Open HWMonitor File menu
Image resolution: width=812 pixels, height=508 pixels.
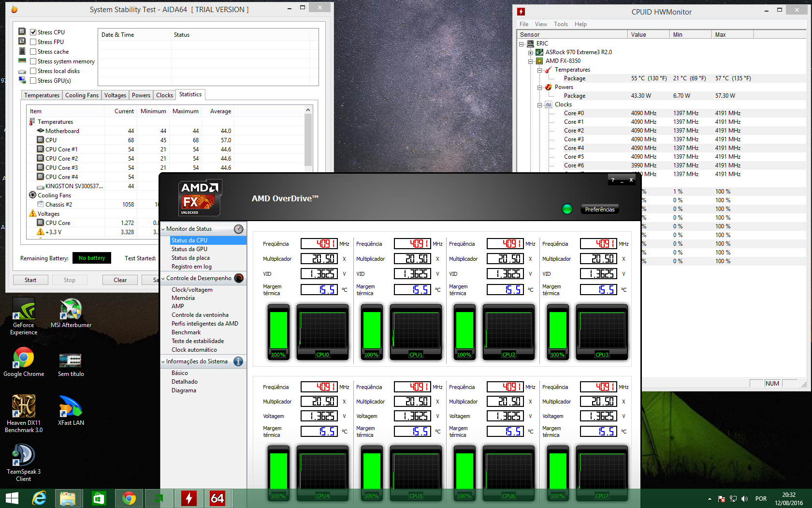524,24
